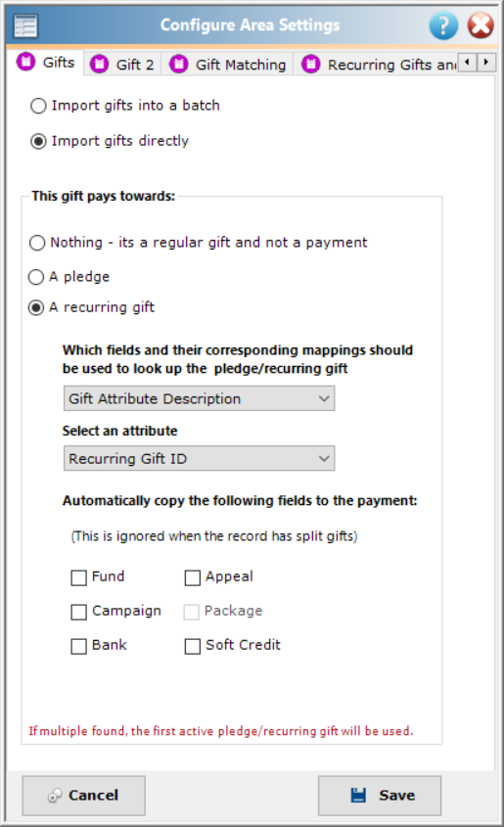Expand the Recurring Gift ID attribute dropdown
This screenshot has width=504, height=827.
[199, 458]
